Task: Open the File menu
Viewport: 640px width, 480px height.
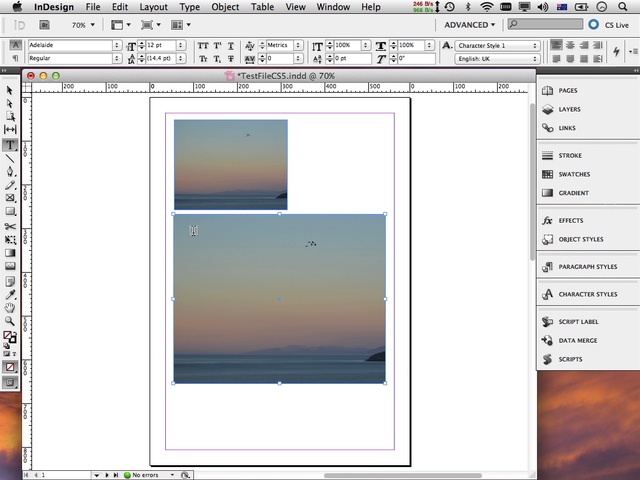Action: pyautogui.click(x=93, y=7)
